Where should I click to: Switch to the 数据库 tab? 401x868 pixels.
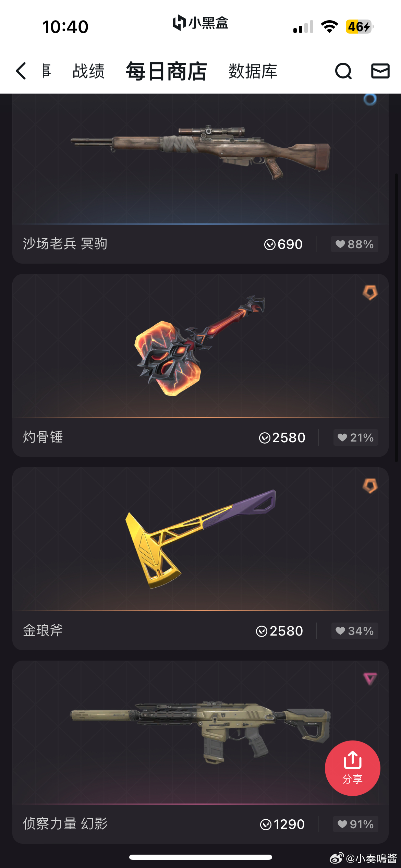click(x=253, y=71)
